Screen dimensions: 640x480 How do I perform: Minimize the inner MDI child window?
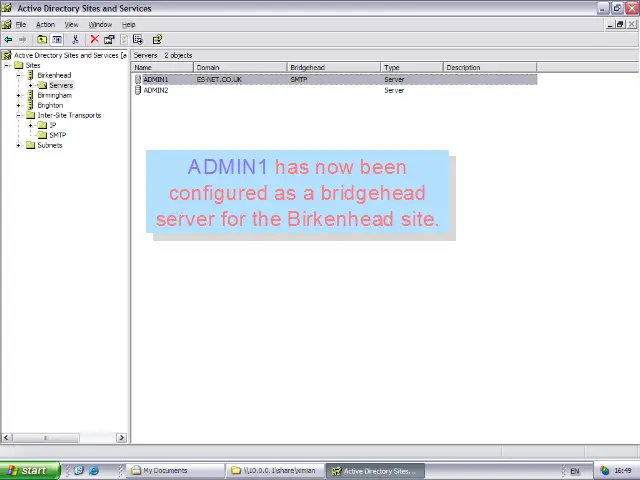coord(610,24)
